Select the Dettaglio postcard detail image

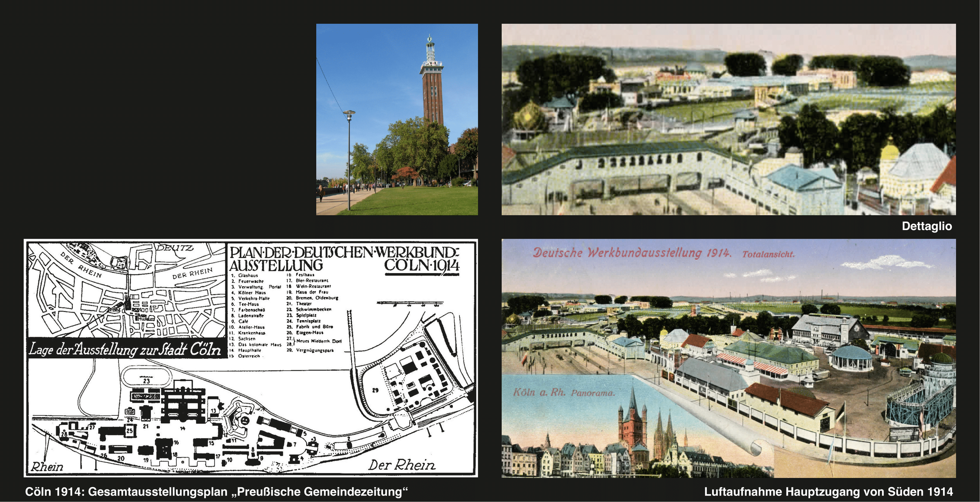tap(728, 119)
